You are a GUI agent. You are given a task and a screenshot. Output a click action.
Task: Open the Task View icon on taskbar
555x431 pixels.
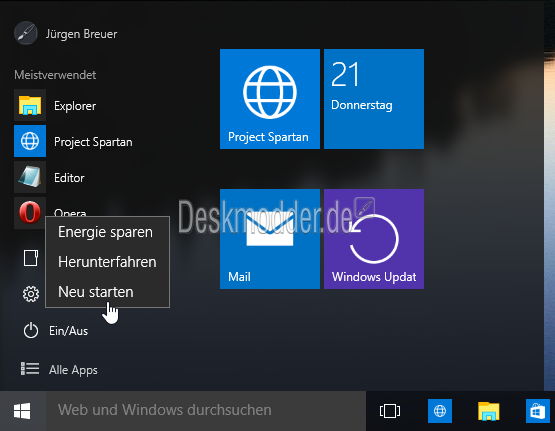pyautogui.click(x=390, y=411)
